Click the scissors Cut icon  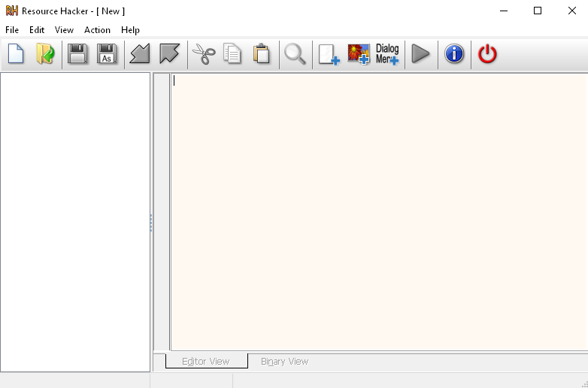tap(203, 54)
